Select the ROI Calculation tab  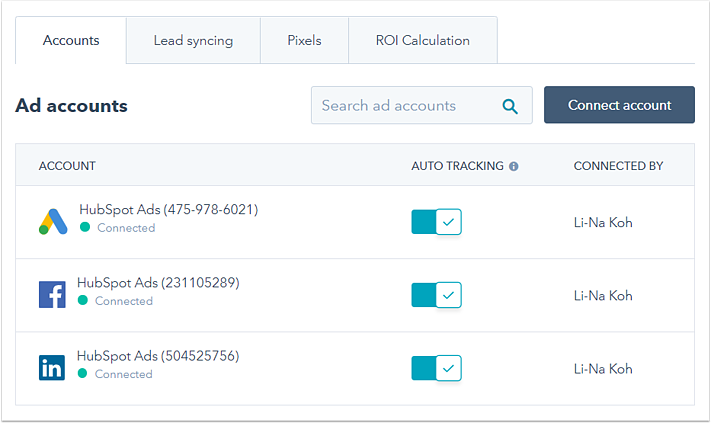(x=422, y=41)
